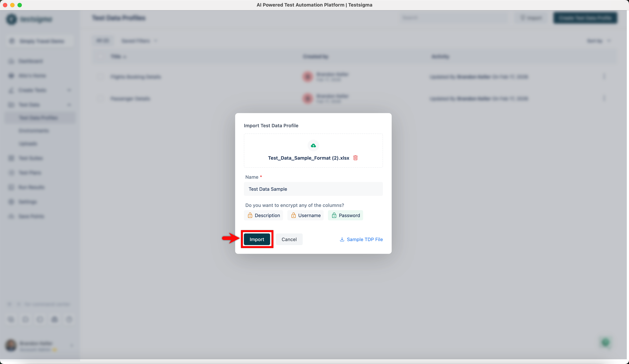The width and height of the screenshot is (629, 364).
Task: Click the uploaded file name Test_Data_Sample_Format (2).xlsx
Action: pyautogui.click(x=308, y=158)
